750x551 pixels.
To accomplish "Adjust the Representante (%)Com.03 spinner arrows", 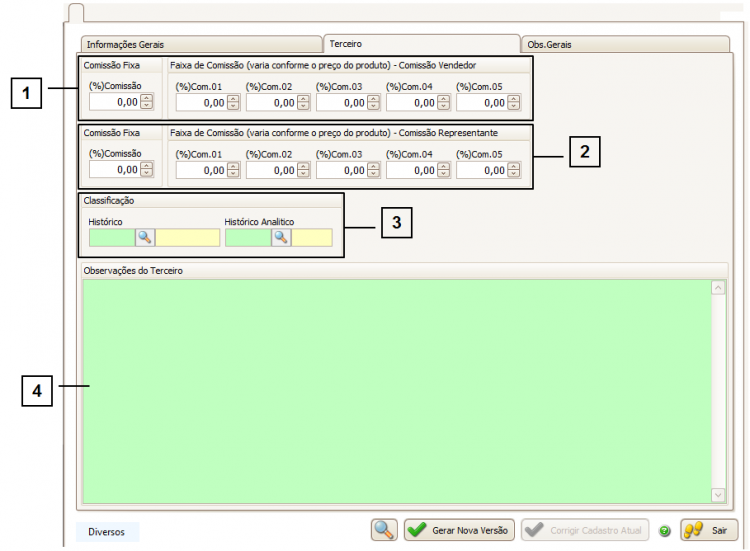I will pos(373,170).
